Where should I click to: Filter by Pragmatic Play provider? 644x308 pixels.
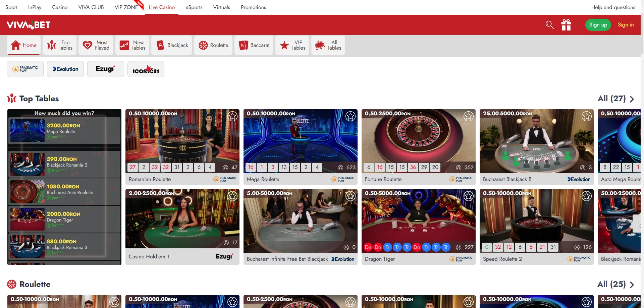coord(25,69)
